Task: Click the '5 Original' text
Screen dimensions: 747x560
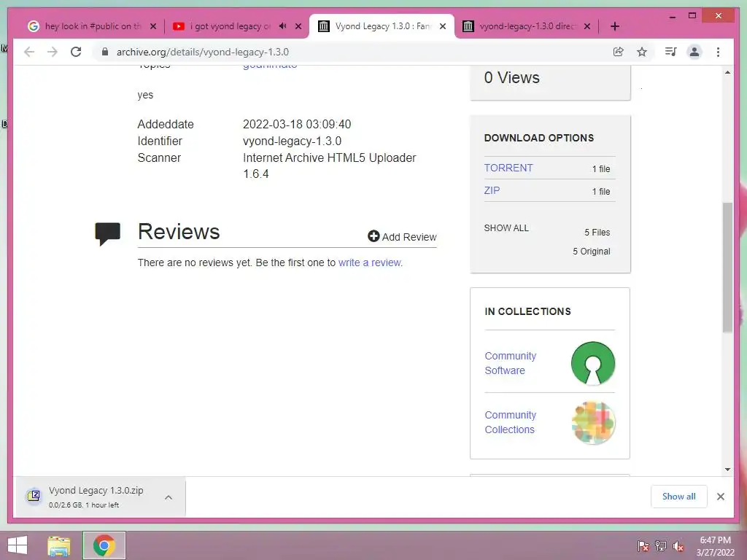Action: coord(591,252)
